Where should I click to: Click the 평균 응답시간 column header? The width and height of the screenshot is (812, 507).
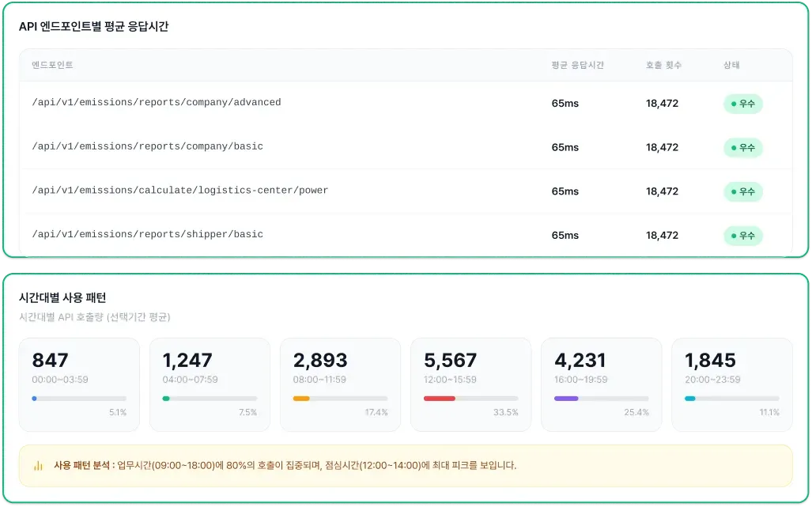[x=577, y=65]
